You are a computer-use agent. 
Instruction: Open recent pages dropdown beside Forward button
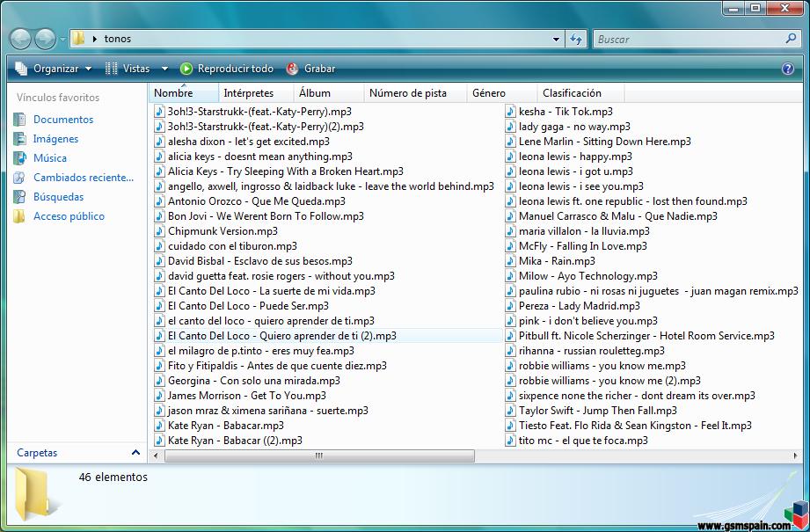pos(62,40)
